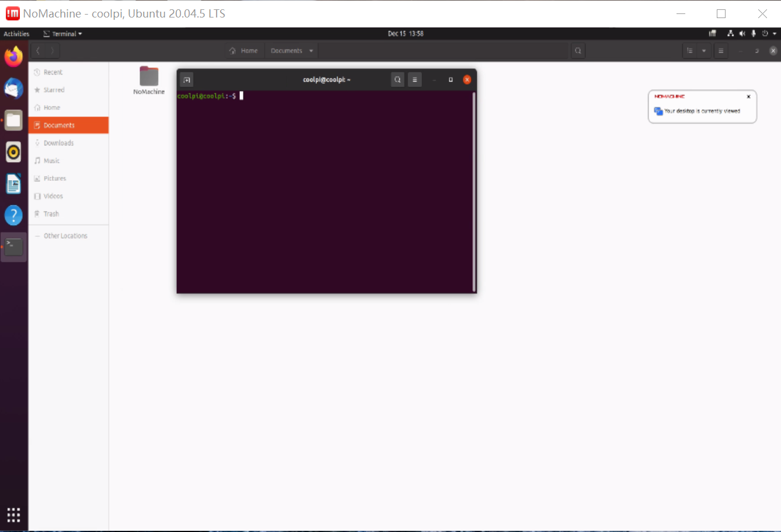
Task: Select Pictures in the Files sidebar
Action: [68, 178]
